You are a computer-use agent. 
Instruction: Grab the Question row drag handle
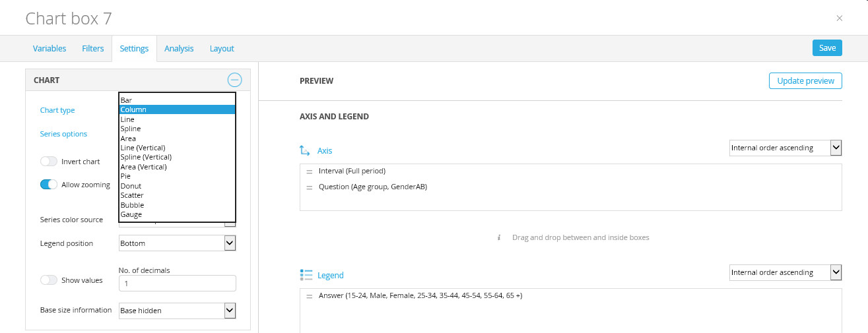pyautogui.click(x=310, y=187)
